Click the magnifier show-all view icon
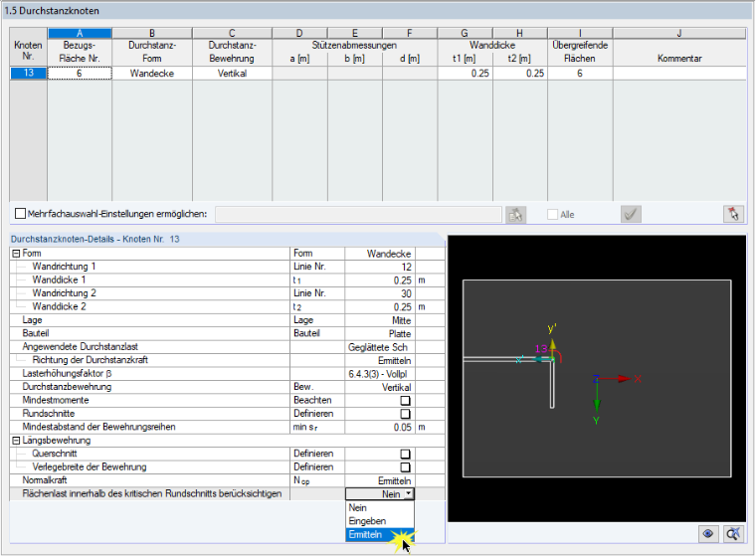This screenshot has height=557, width=756. pyautogui.click(x=733, y=534)
